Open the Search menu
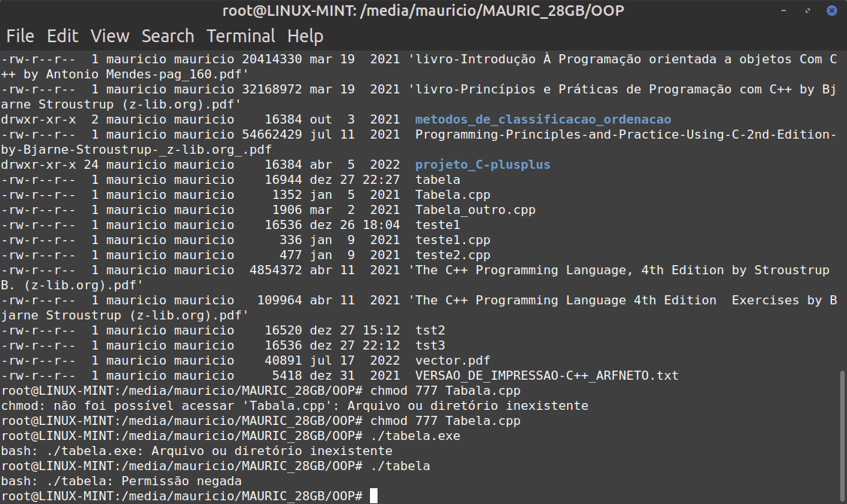This screenshot has width=847, height=504. (x=167, y=36)
